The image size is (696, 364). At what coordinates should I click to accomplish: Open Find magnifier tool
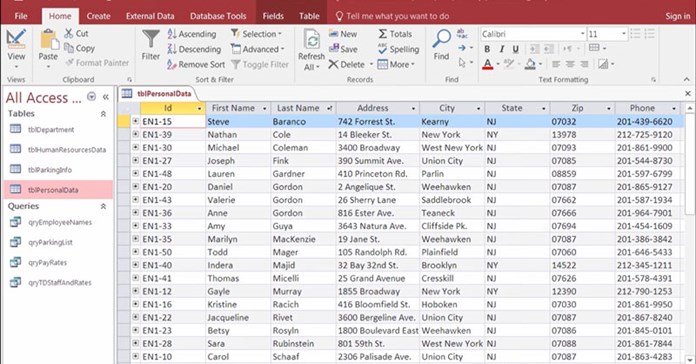tap(441, 45)
